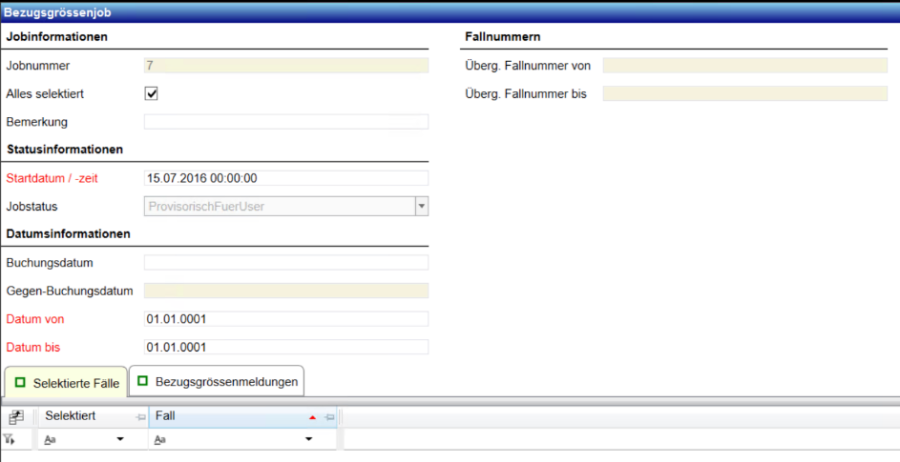Viewport: 900px width, 462px height.
Task: Focus the Startdatum / -zeit field
Action: [x=286, y=178]
